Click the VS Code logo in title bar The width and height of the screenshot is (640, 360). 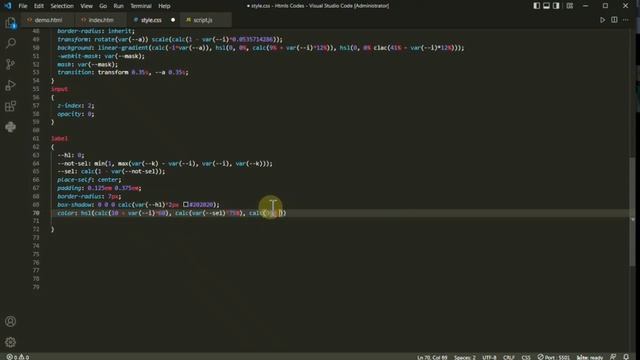pyautogui.click(x=8, y=6)
